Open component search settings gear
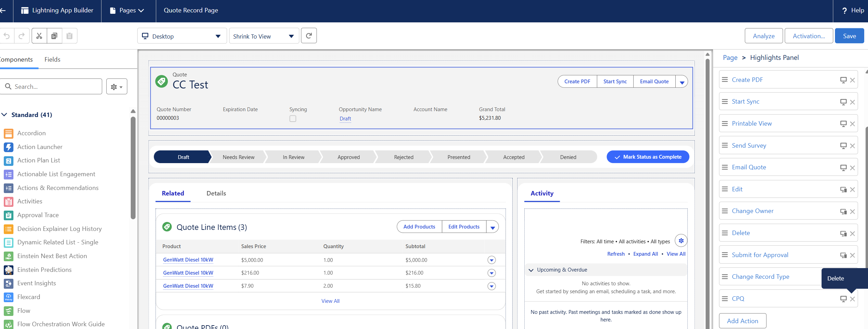The width and height of the screenshot is (868, 329). (x=117, y=87)
